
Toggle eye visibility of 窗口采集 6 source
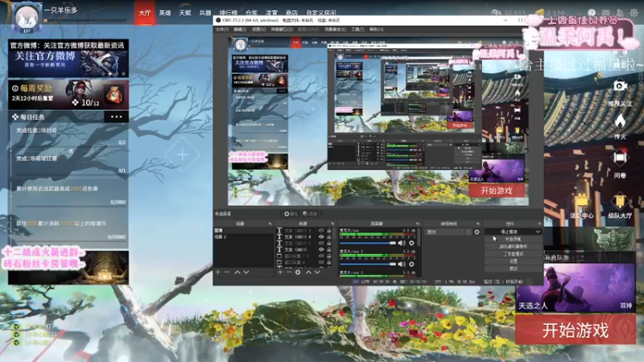pyautogui.click(x=321, y=262)
